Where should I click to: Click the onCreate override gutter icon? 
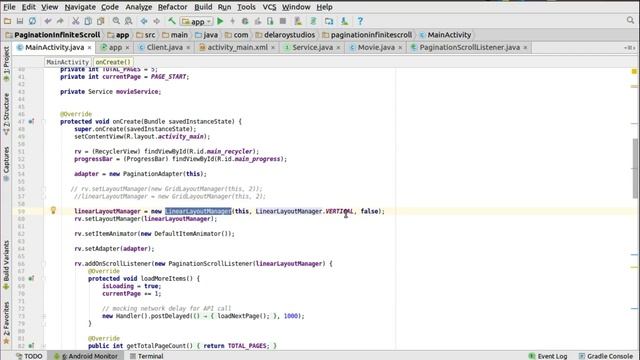31,121
